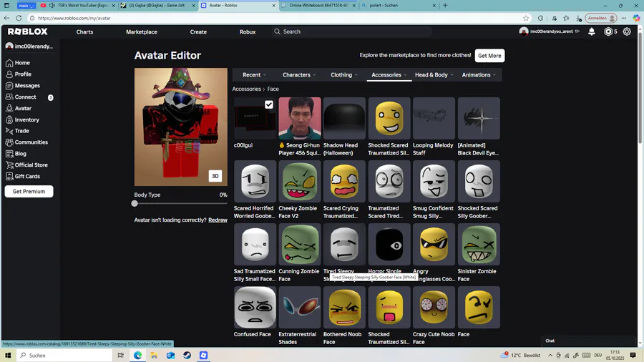Open the notifications bell
The height and width of the screenshot is (362, 644).
592,31
